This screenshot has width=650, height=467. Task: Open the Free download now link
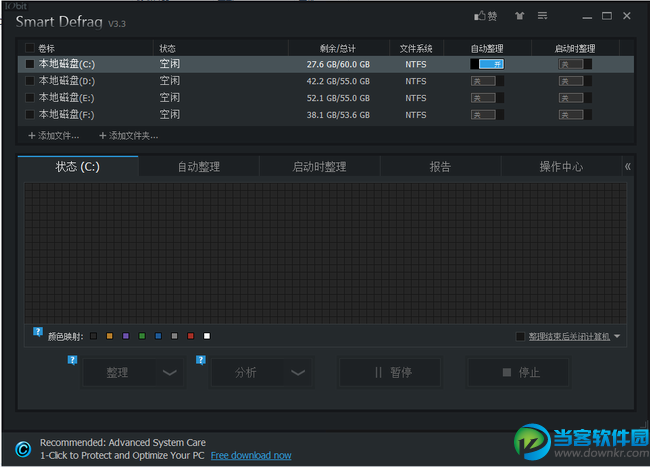pyautogui.click(x=251, y=455)
